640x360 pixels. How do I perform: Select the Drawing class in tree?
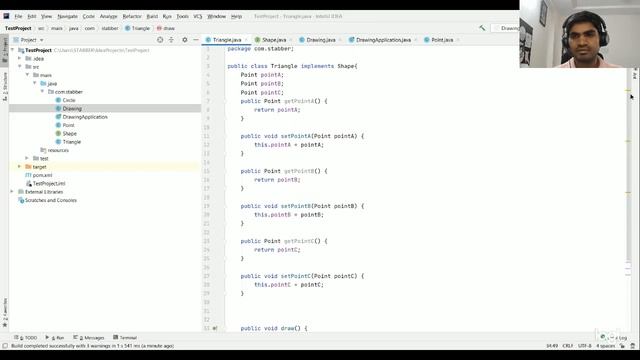72,109
